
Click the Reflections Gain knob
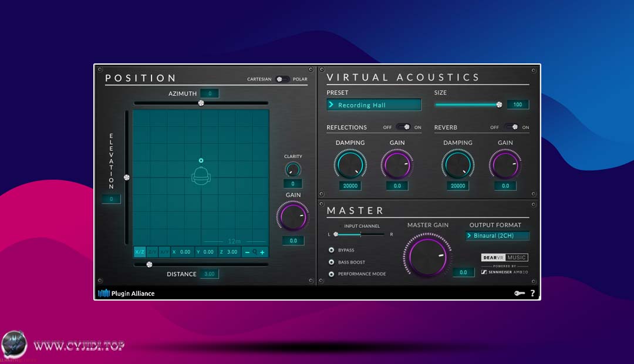point(397,164)
